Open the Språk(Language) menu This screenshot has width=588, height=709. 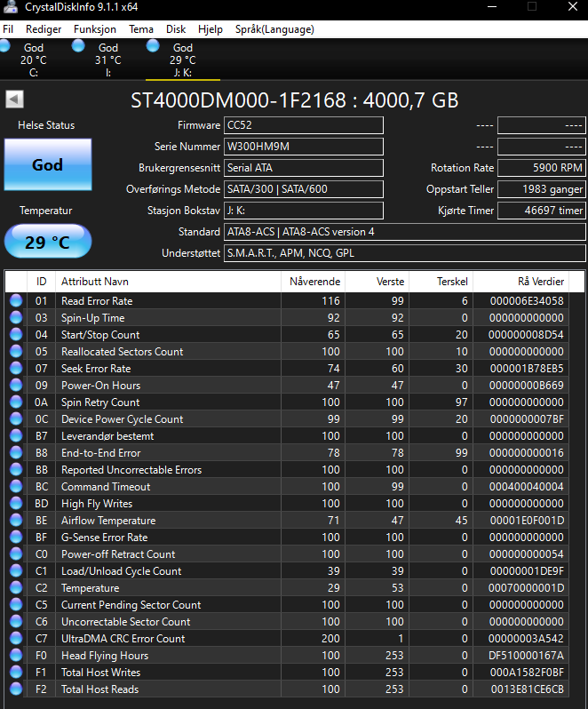(x=274, y=29)
